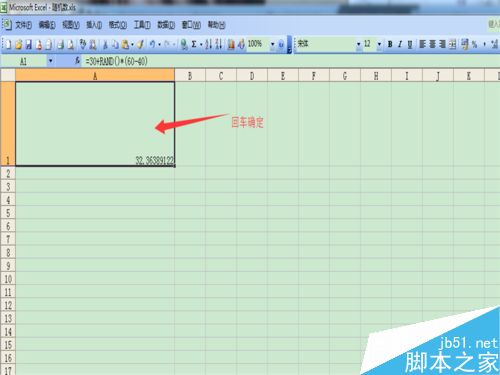This screenshot has width=500, height=375.
Task: Open the 文件 (File) menu
Action: (x=23, y=25)
